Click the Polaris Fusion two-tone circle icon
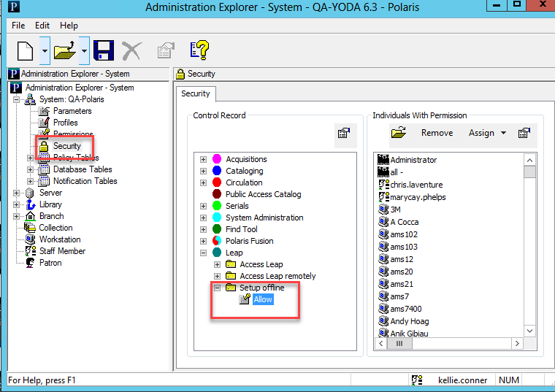The width and height of the screenshot is (555, 392). click(217, 241)
